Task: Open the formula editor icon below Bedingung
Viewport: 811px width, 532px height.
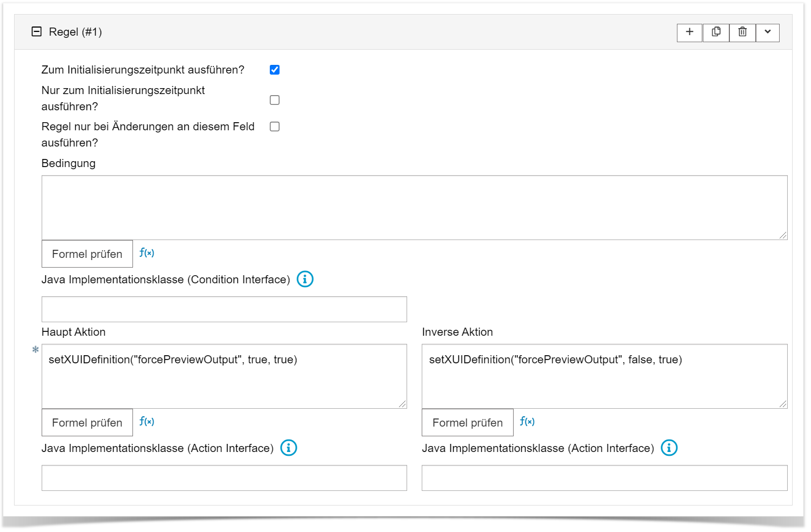Action: 147,253
